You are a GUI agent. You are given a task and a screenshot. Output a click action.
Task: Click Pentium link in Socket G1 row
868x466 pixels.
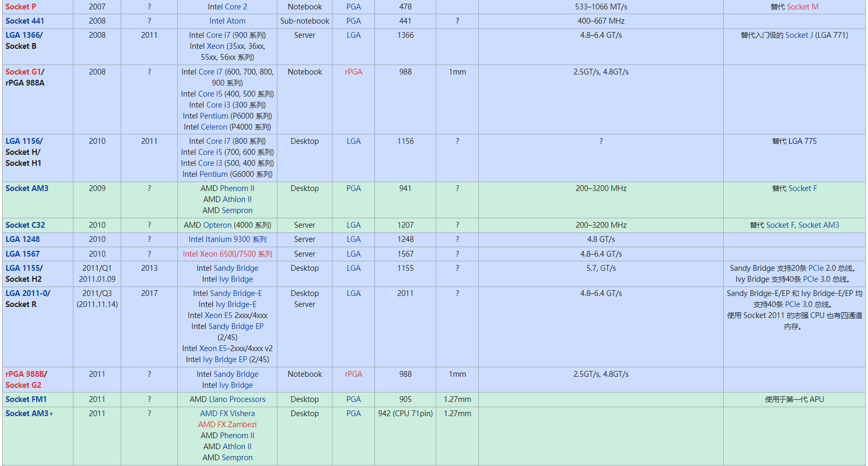pyautogui.click(x=214, y=116)
